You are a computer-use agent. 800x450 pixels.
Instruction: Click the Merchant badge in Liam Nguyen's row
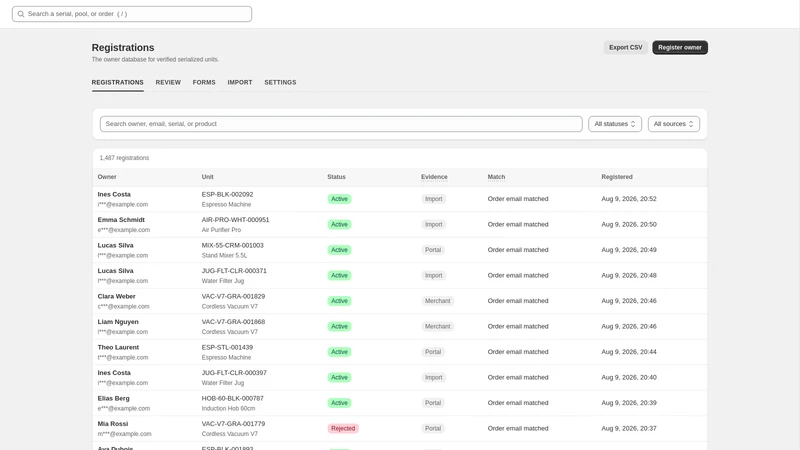pyautogui.click(x=437, y=327)
